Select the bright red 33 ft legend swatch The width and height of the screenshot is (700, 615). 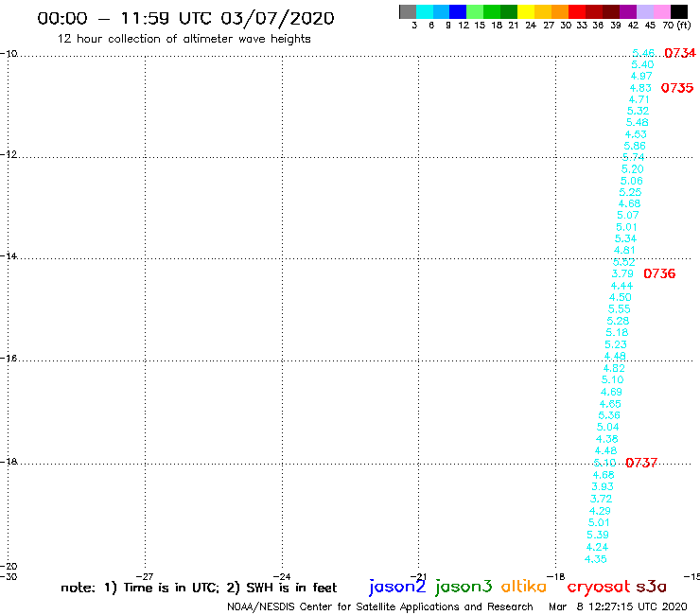577,11
